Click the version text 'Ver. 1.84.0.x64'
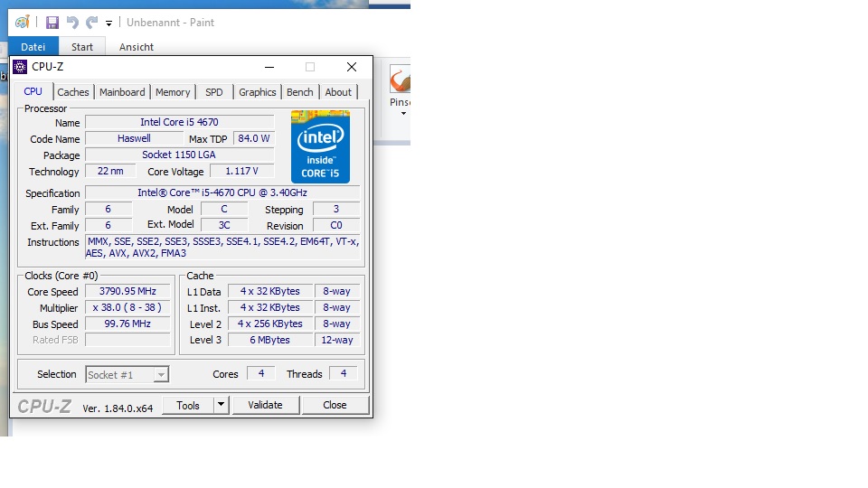The image size is (868, 488). (118, 408)
